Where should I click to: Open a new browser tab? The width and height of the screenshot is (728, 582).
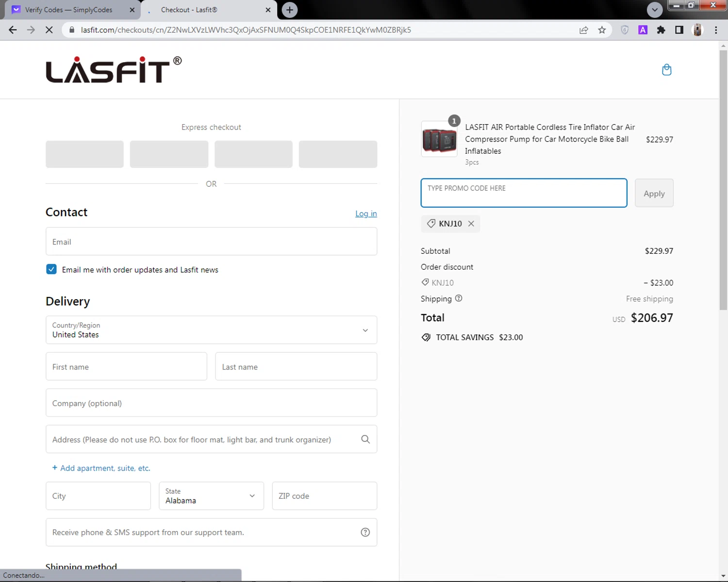click(x=290, y=10)
